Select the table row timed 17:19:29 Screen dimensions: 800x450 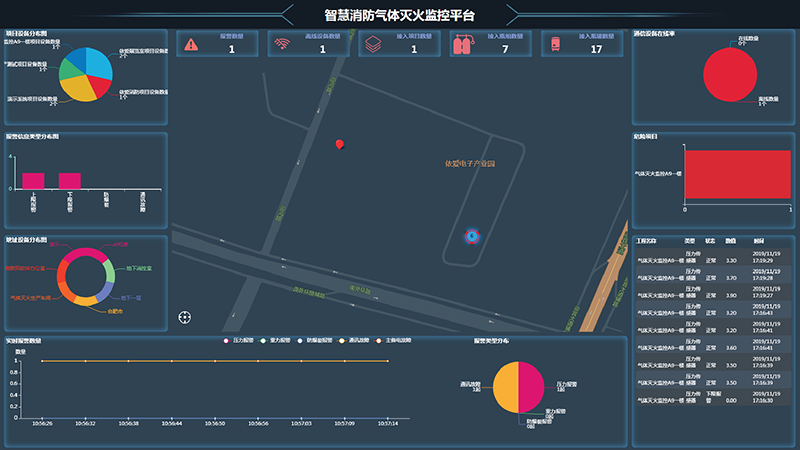(x=713, y=257)
